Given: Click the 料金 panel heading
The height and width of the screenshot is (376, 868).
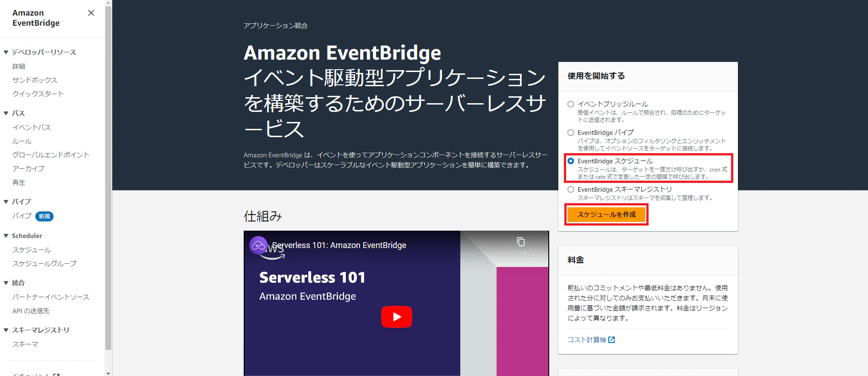Looking at the screenshot, I should click(x=576, y=260).
